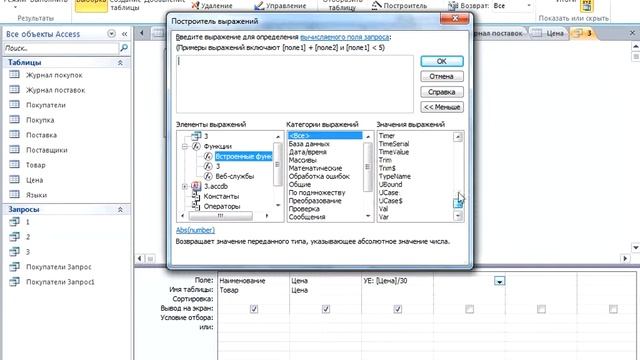Viewport: 640px width, 360px height.
Task: Open Abs(number) help link
Action: [x=195, y=230]
